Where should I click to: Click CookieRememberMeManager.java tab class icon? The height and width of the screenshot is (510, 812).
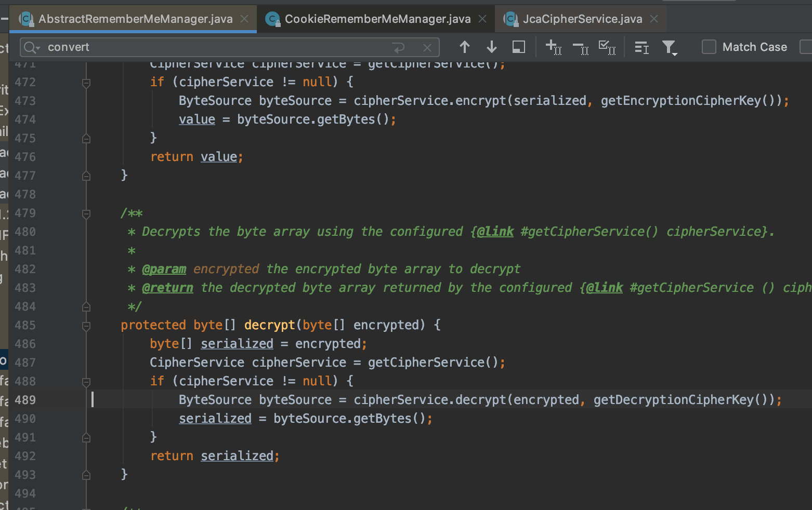[x=272, y=19]
